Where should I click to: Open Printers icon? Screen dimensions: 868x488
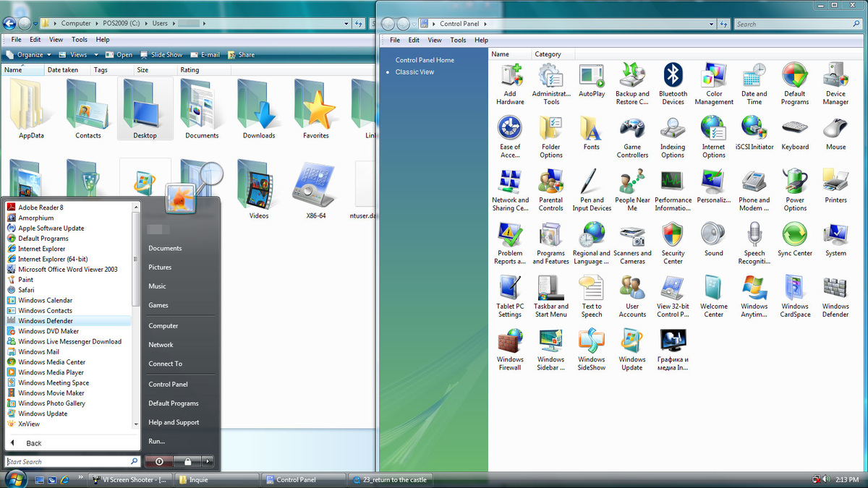(835, 187)
